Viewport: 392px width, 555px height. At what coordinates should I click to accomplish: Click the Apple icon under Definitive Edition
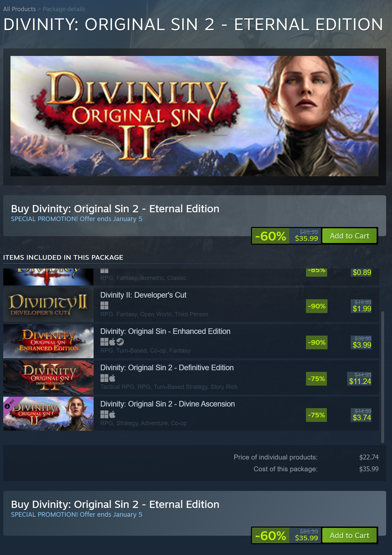(112, 378)
